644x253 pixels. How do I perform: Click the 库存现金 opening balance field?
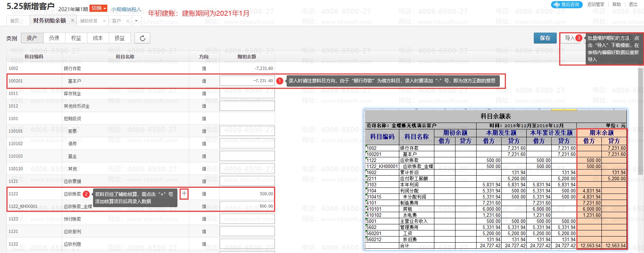point(247,94)
